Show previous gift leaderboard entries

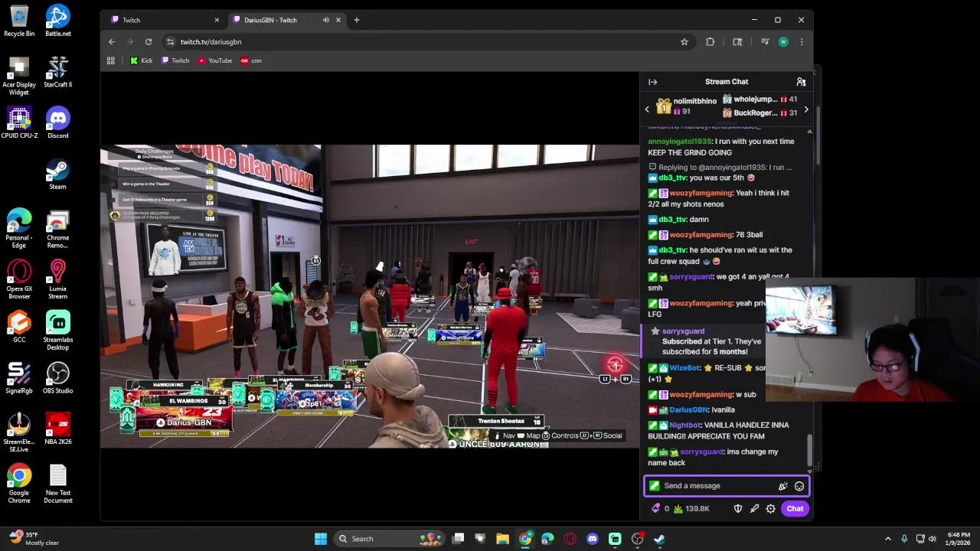(647, 109)
